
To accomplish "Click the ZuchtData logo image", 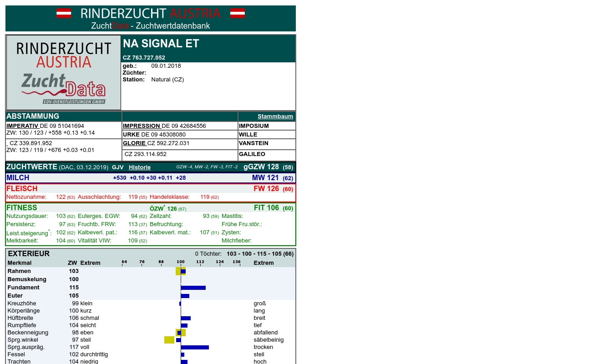I will coord(64,73).
